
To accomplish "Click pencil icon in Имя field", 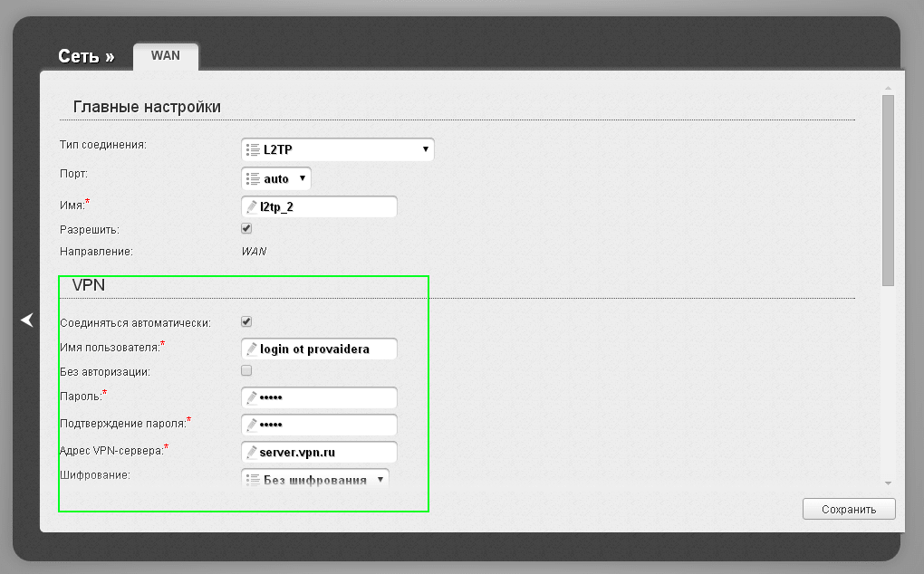I will (x=252, y=206).
